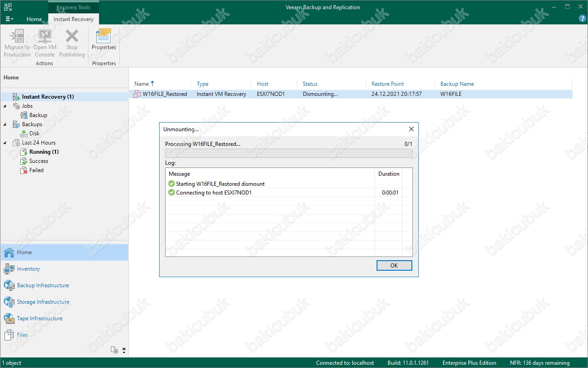Screen dimensions: 588x368
Task: Select the Failed tree item
Action: point(36,170)
